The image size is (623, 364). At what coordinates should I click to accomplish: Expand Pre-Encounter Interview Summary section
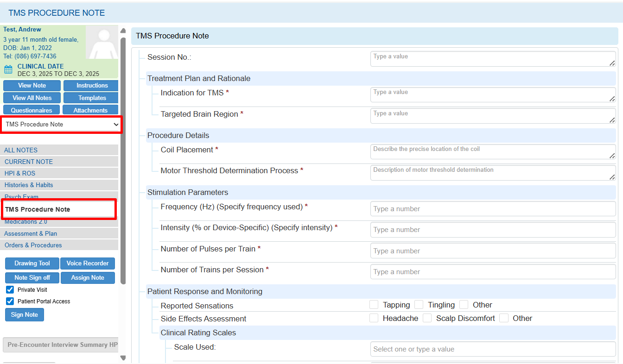[x=60, y=345]
